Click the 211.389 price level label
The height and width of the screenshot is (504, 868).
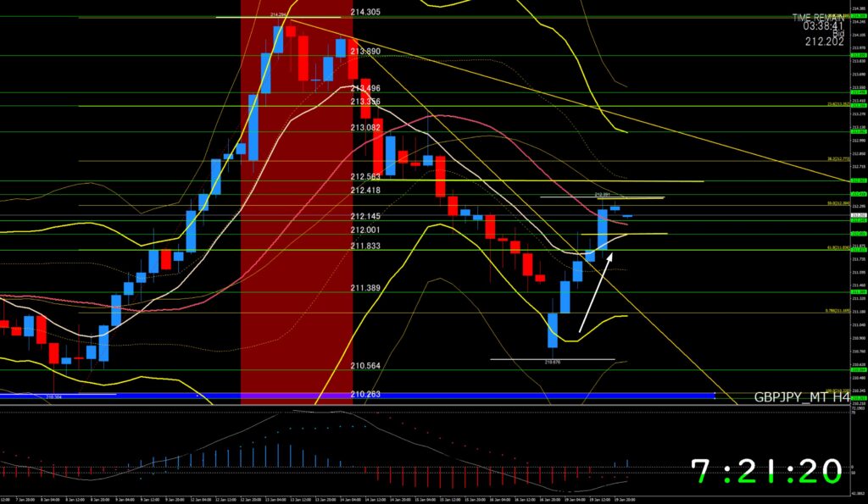[364, 288]
